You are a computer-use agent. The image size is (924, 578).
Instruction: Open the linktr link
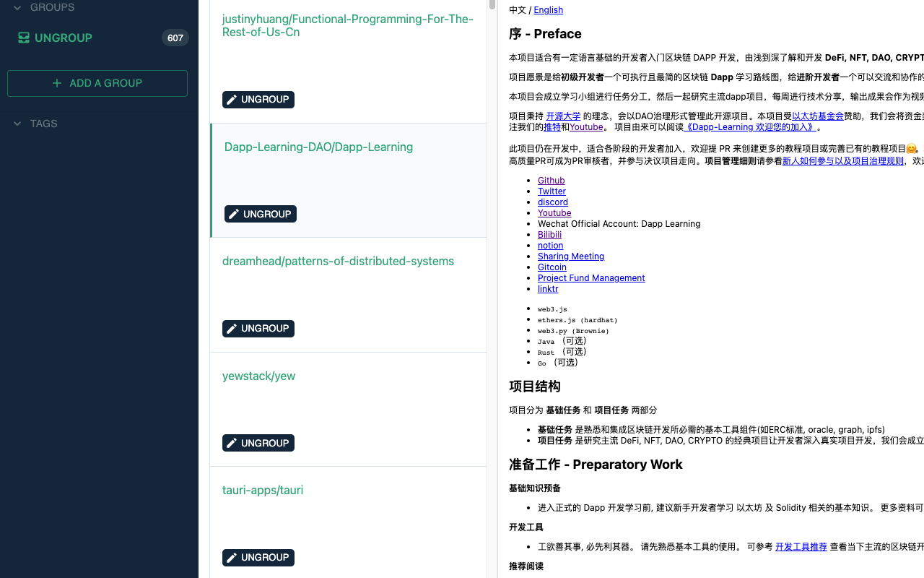point(548,289)
